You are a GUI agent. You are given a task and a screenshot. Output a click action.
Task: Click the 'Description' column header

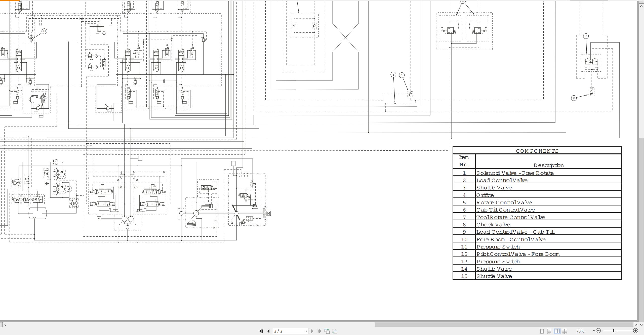click(549, 165)
